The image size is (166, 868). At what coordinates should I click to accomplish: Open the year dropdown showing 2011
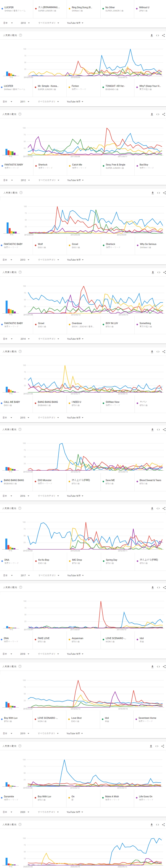tap(25, 101)
